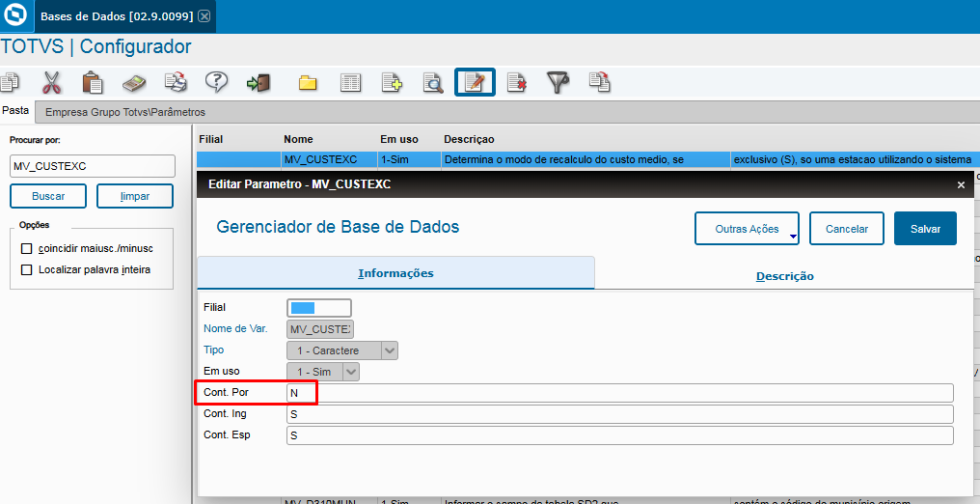Click the clipboard paste icon
The height and width of the screenshot is (504, 980).
click(x=93, y=82)
